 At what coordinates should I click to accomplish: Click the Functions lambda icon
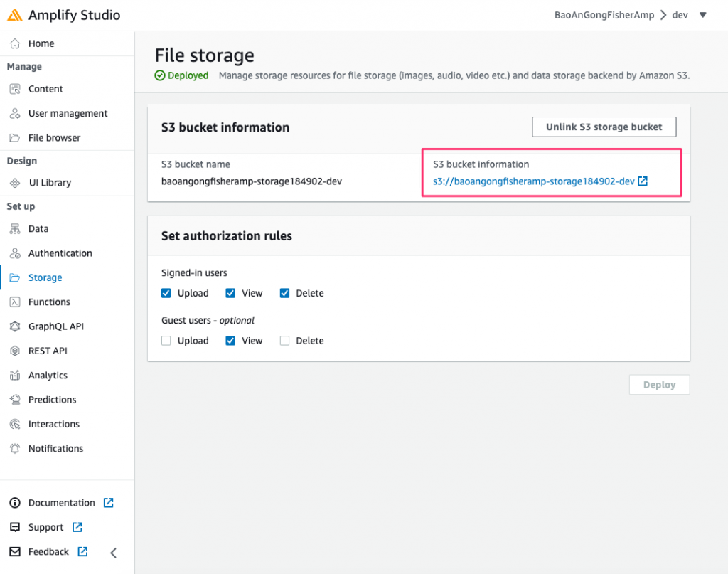(x=15, y=302)
